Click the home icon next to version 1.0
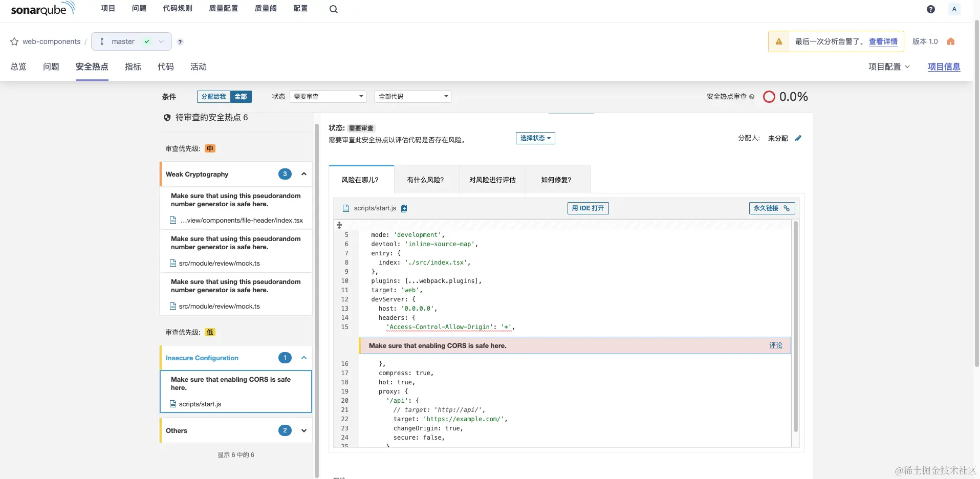Viewport: 980px width, 479px height. [x=951, y=41]
